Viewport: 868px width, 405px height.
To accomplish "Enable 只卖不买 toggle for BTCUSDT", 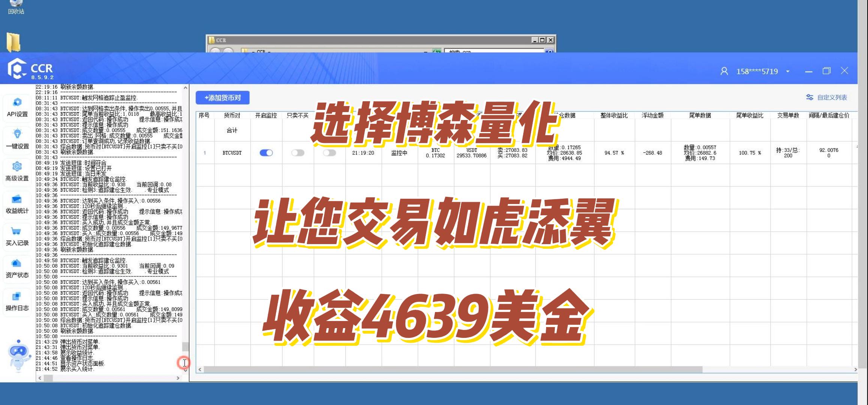I will pos(298,153).
